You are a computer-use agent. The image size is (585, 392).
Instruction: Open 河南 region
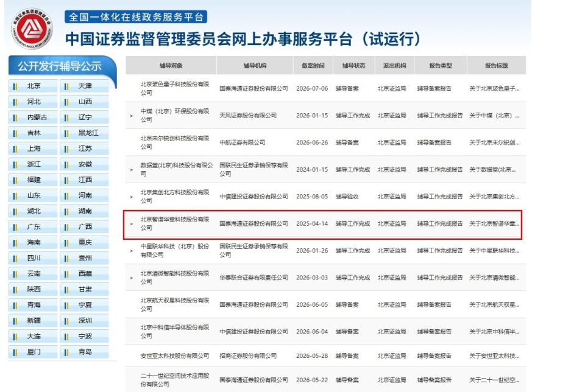84,195
